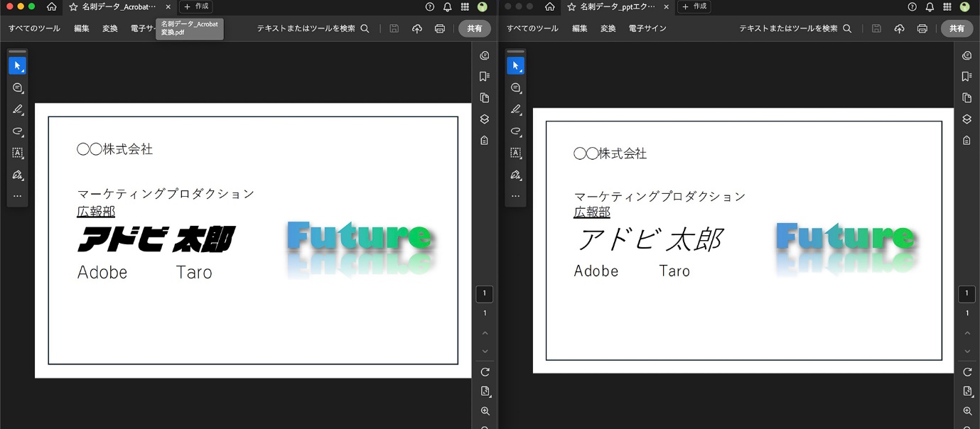
Task: Open apps grid in left window
Action: [x=465, y=6]
